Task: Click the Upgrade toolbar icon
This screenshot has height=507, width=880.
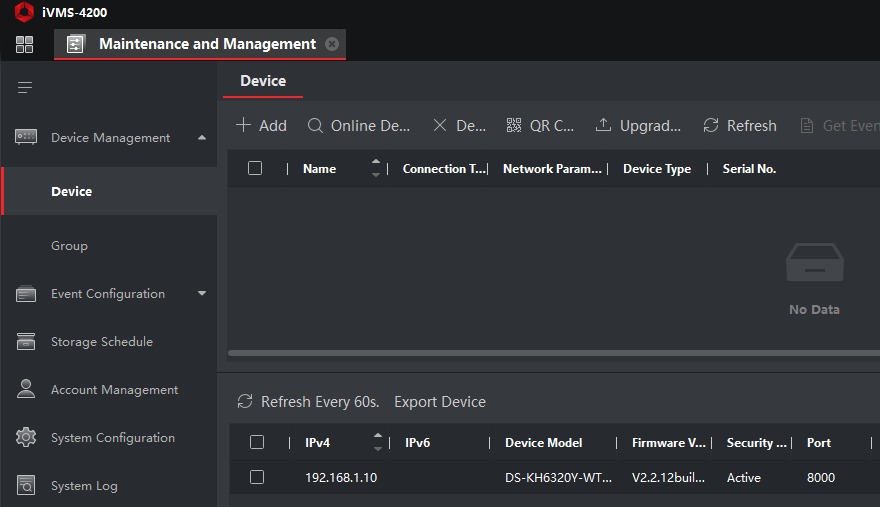Action: click(603, 125)
